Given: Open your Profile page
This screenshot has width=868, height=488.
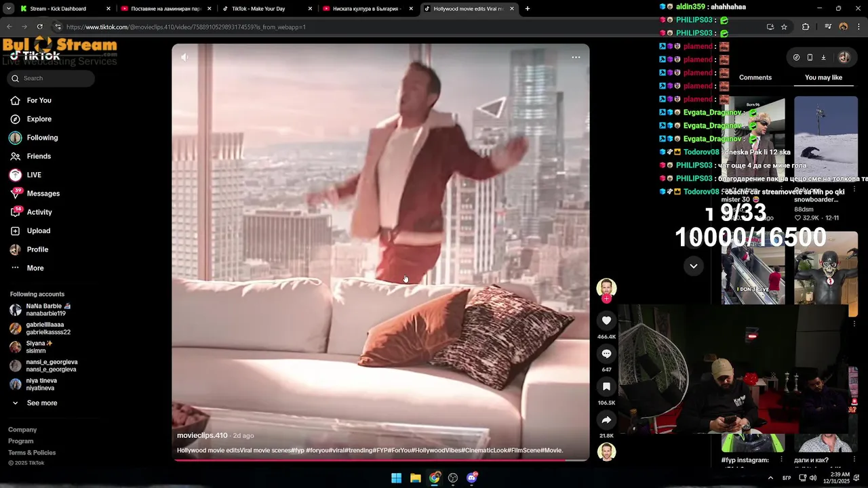Looking at the screenshot, I should click(37, 249).
